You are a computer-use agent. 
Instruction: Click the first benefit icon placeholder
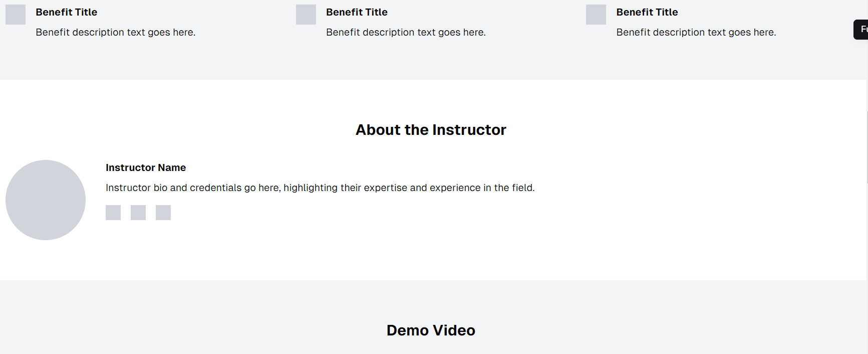pos(16,15)
